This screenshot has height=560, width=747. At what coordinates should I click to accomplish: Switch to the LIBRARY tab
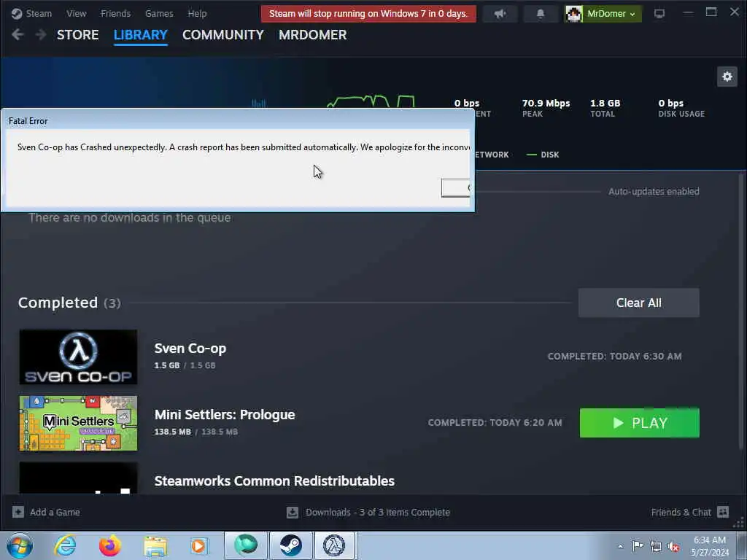[x=140, y=35]
